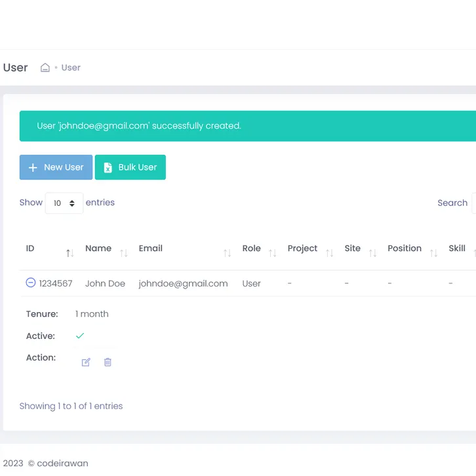476x476 pixels.
Task: Click the User breadcrumb link
Action: (71, 68)
